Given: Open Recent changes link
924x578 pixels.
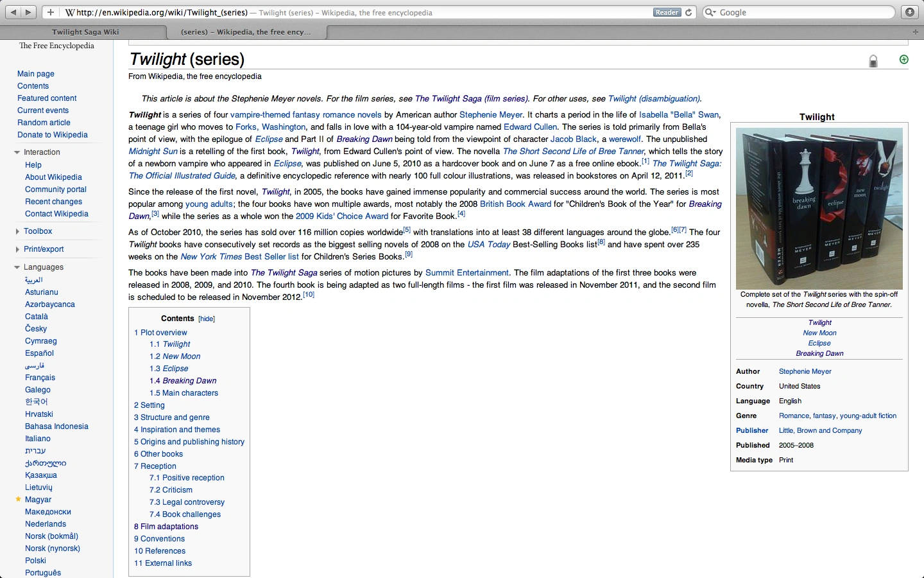Looking at the screenshot, I should click(x=53, y=202).
